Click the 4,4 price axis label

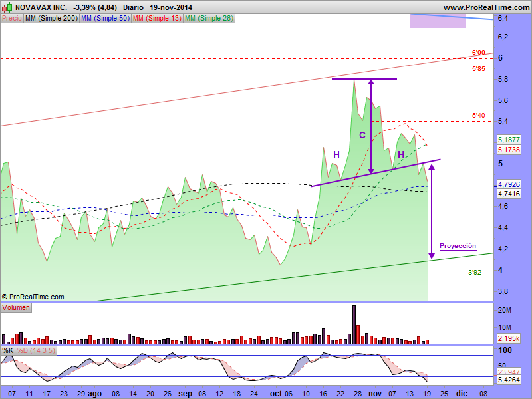pyautogui.click(x=503, y=227)
